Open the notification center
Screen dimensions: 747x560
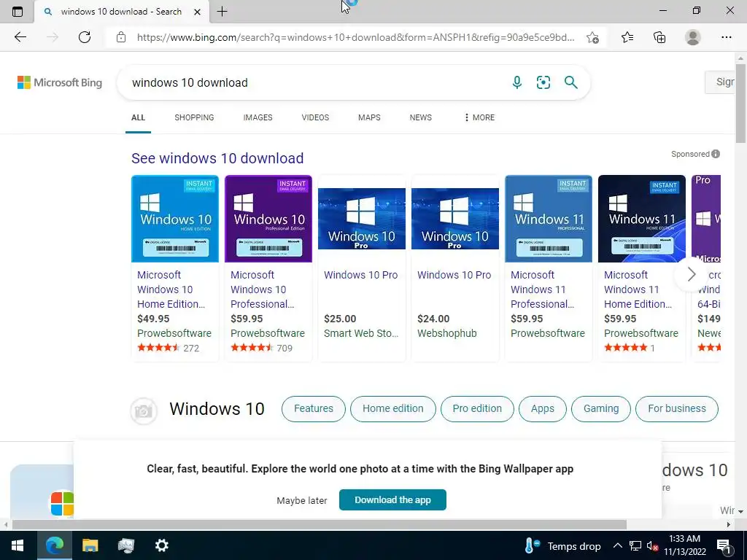tap(724, 545)
